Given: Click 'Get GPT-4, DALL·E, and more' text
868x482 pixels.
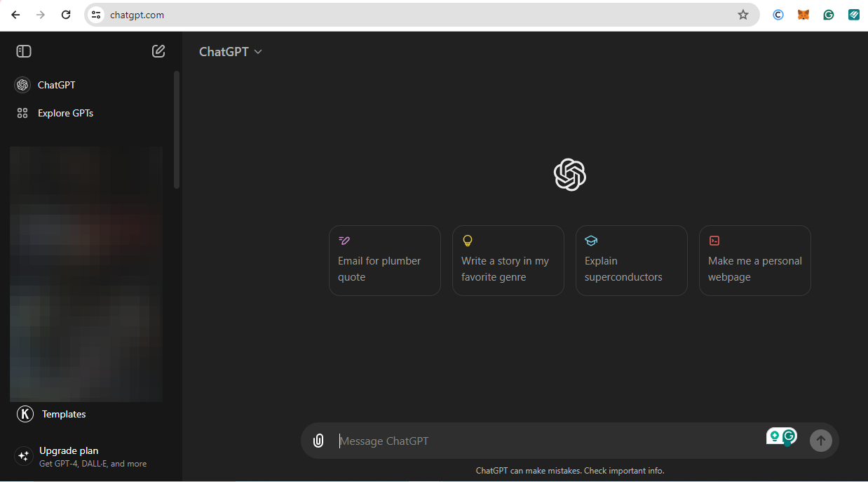Looking at the screenshot, I should (x=93, y=464).
